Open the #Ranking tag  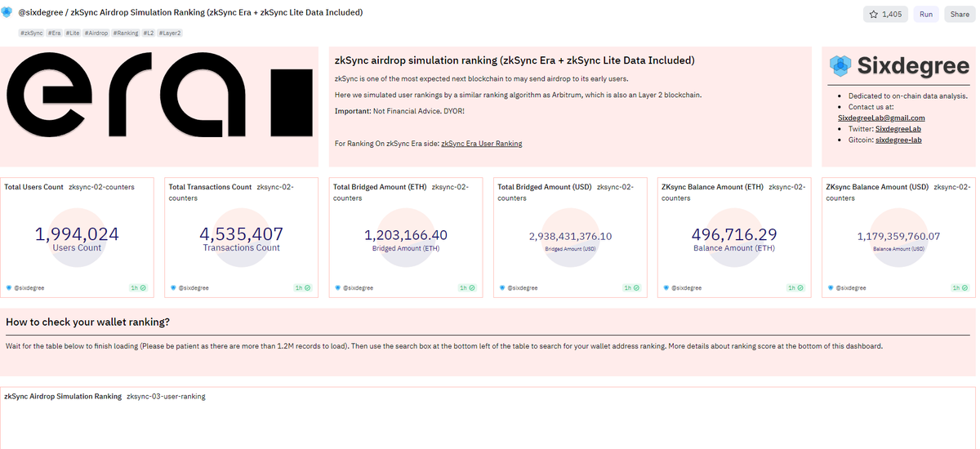pyautogui.click(x=126, y=33)
